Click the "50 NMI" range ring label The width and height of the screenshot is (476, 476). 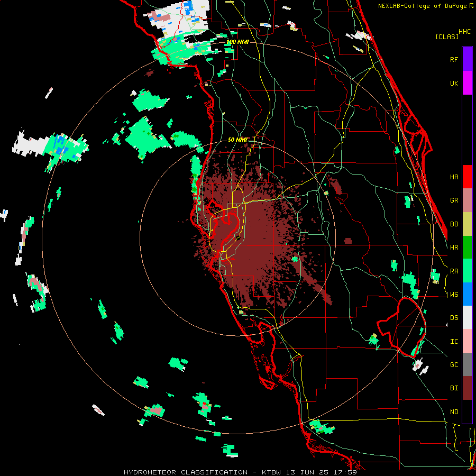click(x=237, y=140)
